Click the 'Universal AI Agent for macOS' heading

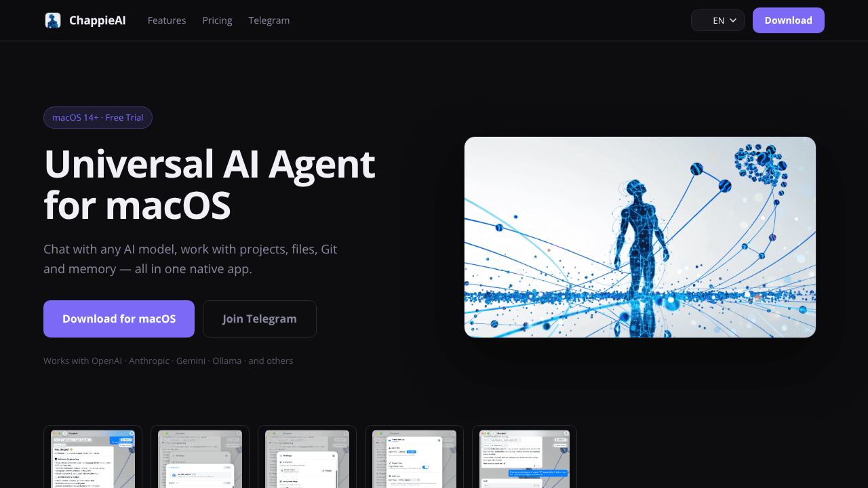pos(210,184)
